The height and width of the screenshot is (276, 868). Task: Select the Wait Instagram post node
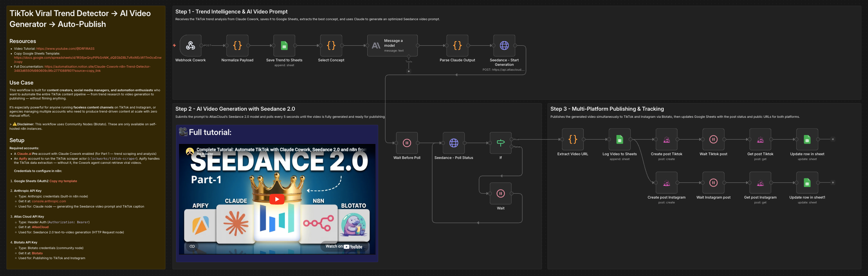(x=713, y=183)
